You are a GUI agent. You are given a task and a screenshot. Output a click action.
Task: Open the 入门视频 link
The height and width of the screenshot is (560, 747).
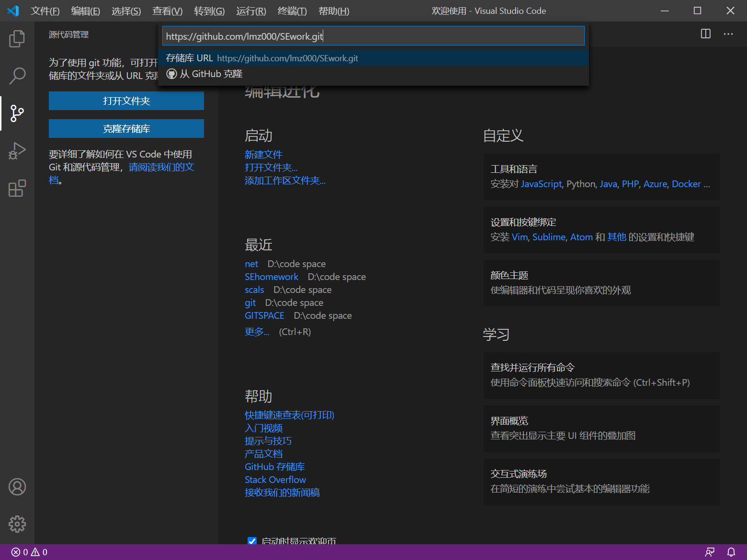click(263, 428)
